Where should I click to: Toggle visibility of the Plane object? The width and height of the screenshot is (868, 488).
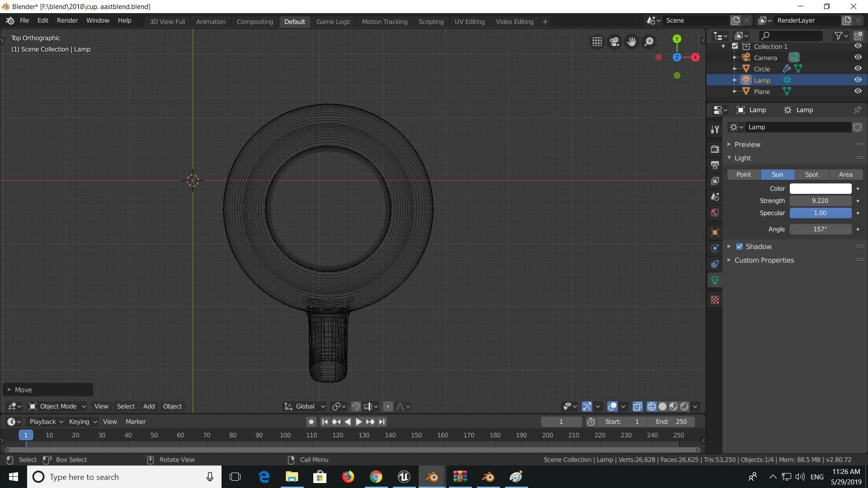[858, 91]
